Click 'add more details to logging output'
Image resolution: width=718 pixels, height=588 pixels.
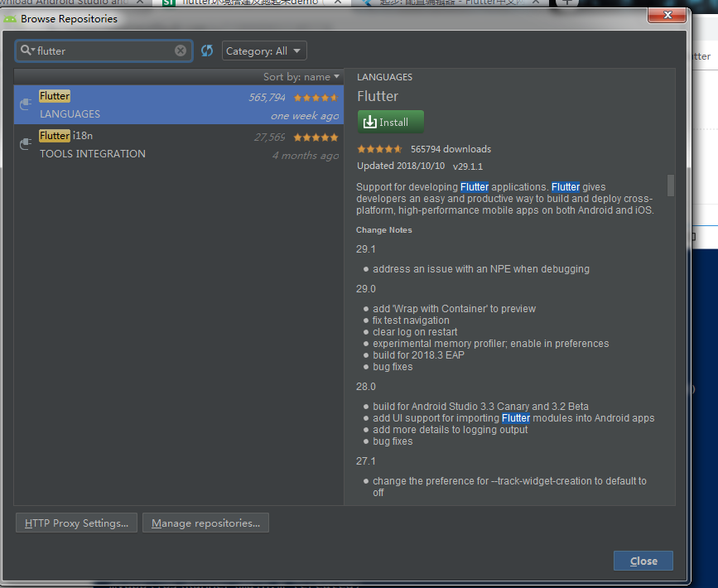pos(450,430)
